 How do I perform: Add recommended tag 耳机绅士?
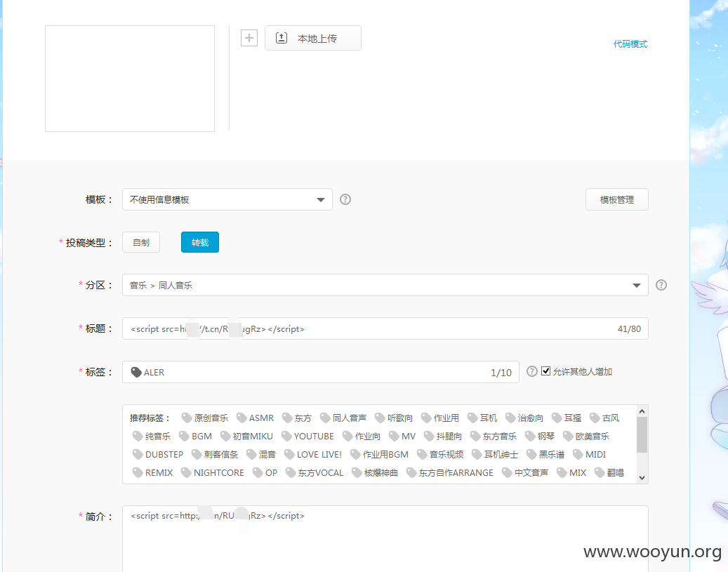495,454
